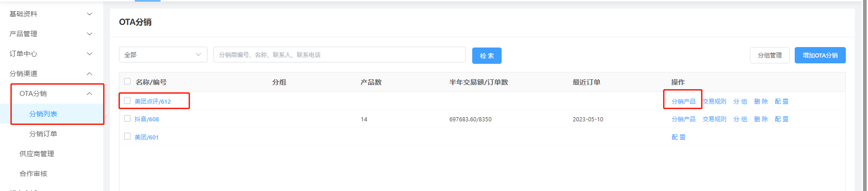The height and width of the screenshot is (191, 868).
Task: Click the 增加OTA分销 button
Action: [820, 55]
